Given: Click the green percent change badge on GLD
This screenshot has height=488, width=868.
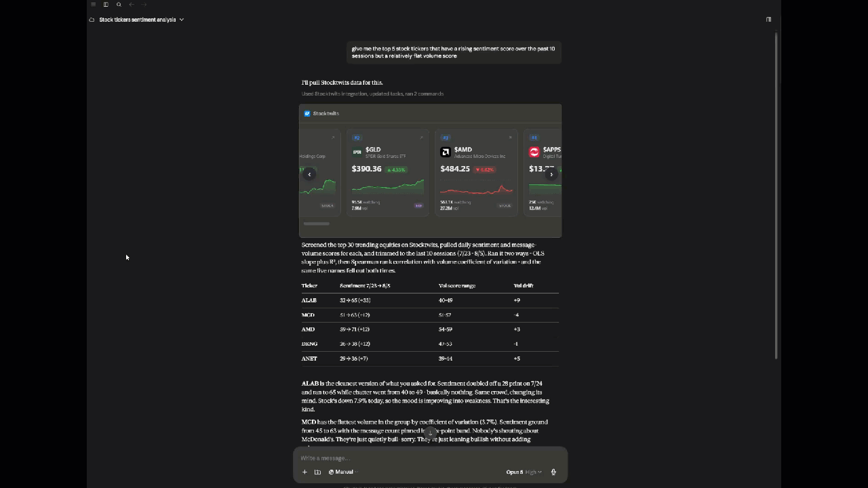Looking at the screenshot, I should 396,169.
